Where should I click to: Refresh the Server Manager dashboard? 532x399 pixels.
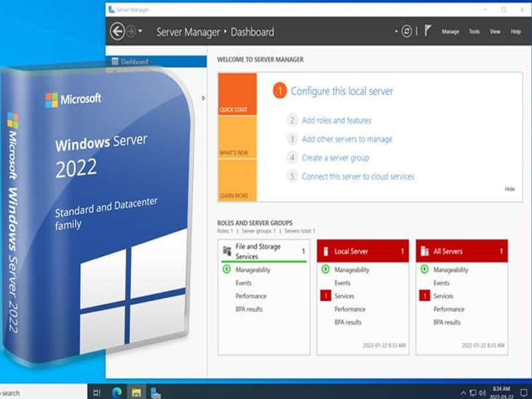[406, 31]
